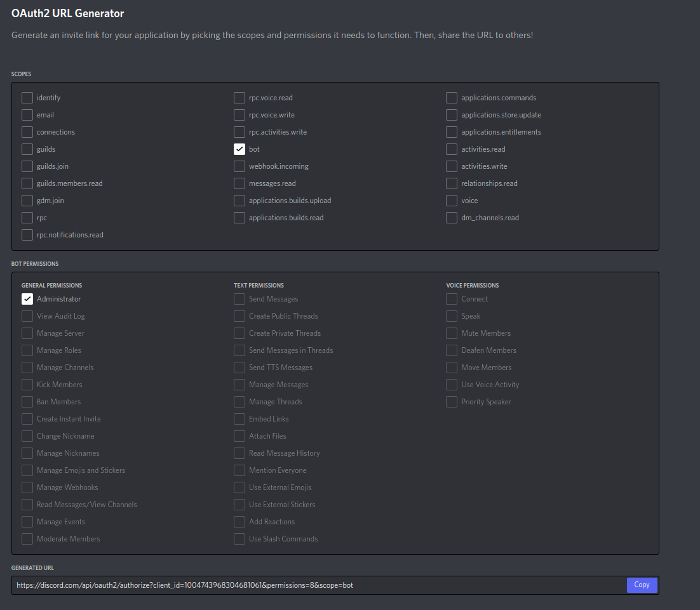Check the applications.commands scope

452,98
